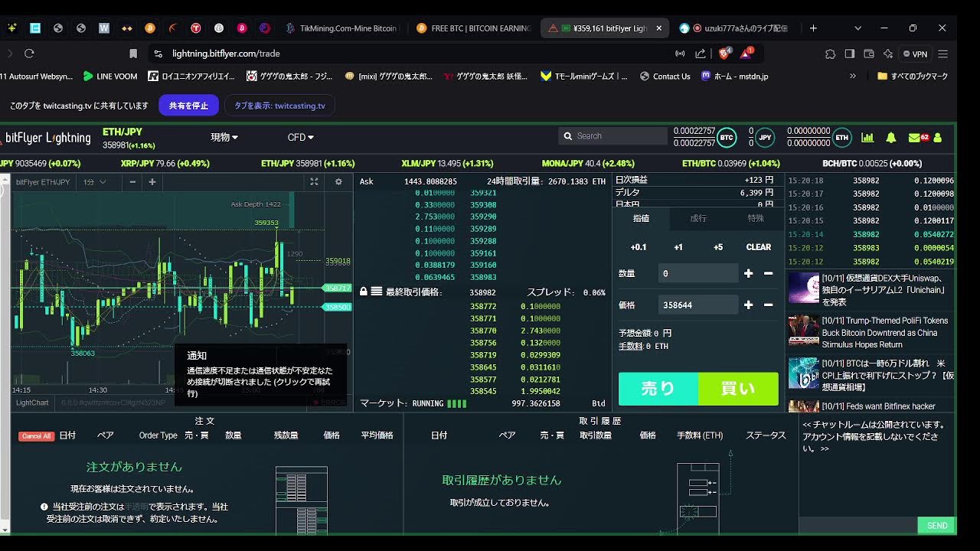Click the notification bell icon
Image resolution: width=980 pixels, height=551 pixels.
[891, 138]
